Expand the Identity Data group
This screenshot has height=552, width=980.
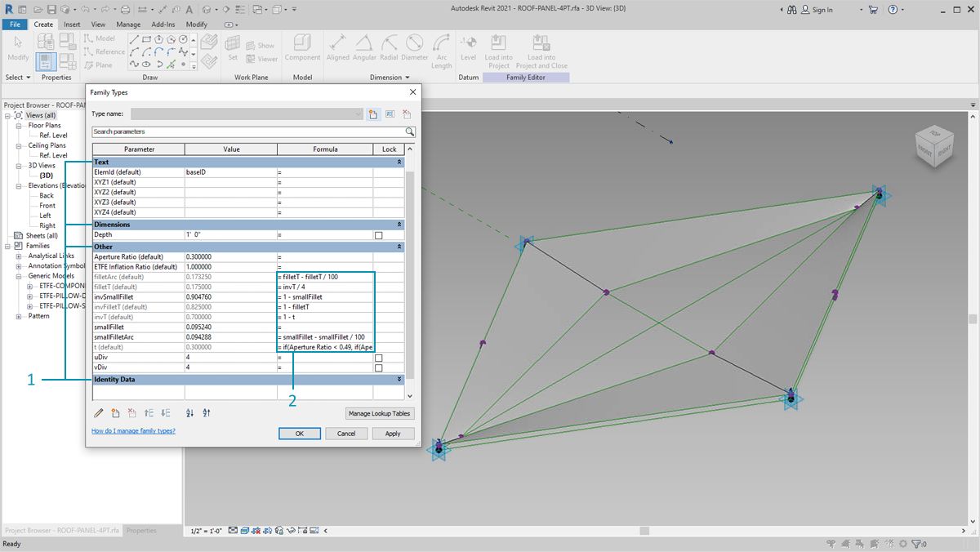pos(399,380)
